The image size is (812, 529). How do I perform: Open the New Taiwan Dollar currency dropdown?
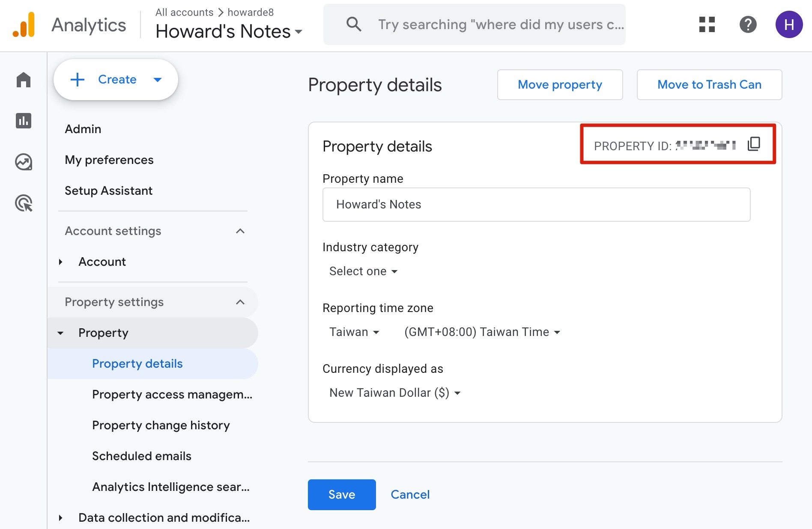395,393
